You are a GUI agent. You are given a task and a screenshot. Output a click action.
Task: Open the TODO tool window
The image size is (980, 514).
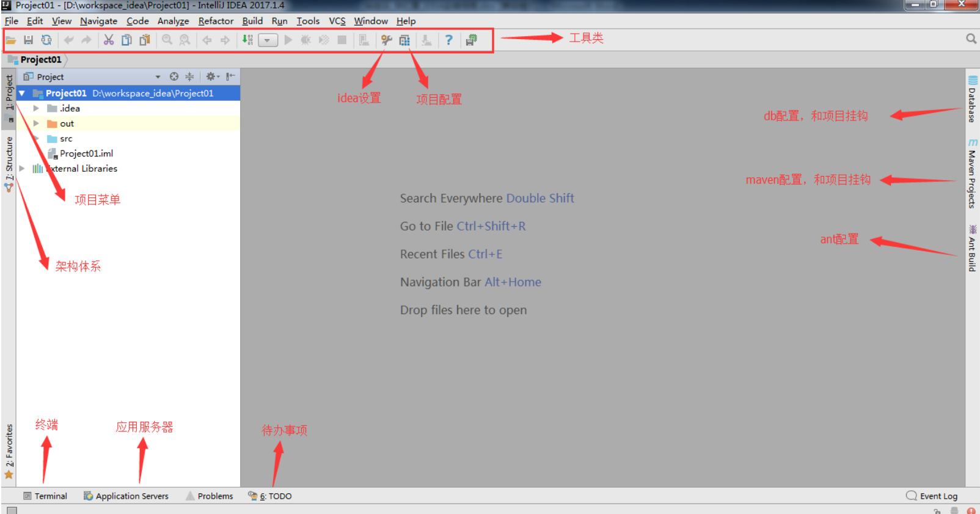269,496
